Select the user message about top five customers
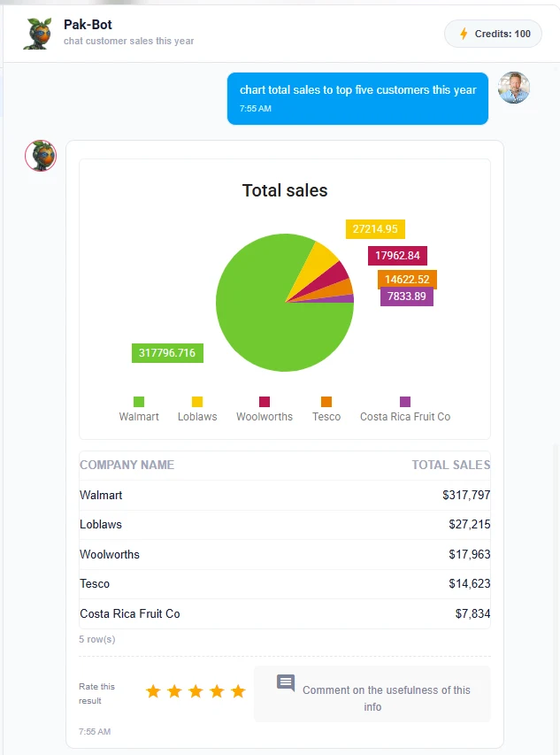 (x=357, y=98)
